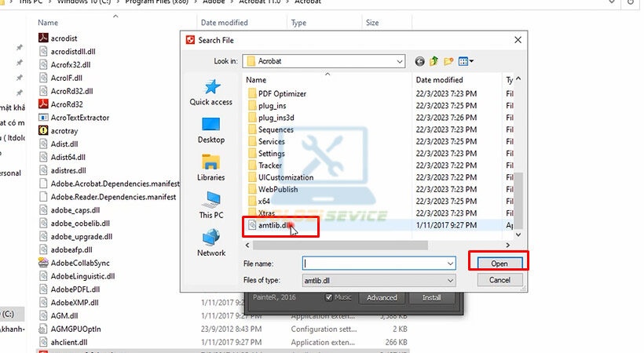Click the horizontal scrollbar right arrow
This screenshot has width=644, height=353.
[x=507, y=245]
